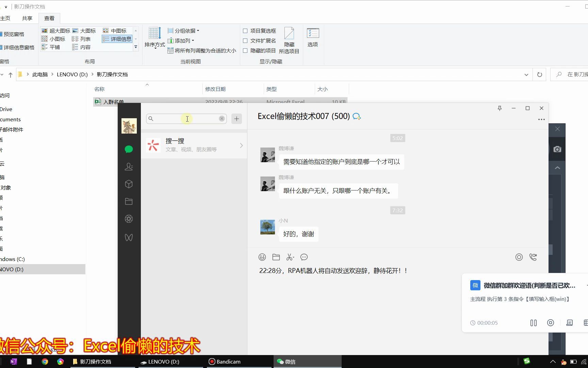Select 小图标 layout
Screen dimensions: 588x368
53,39
